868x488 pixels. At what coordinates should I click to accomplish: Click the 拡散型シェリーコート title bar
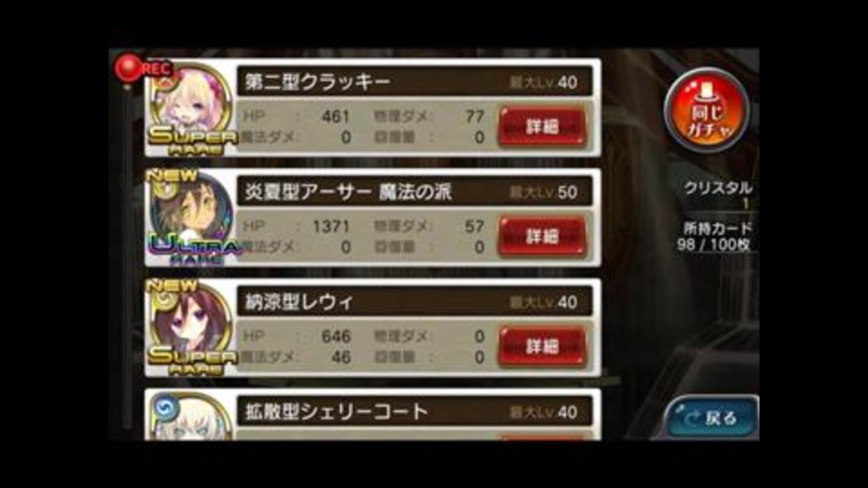click(415, 412)
